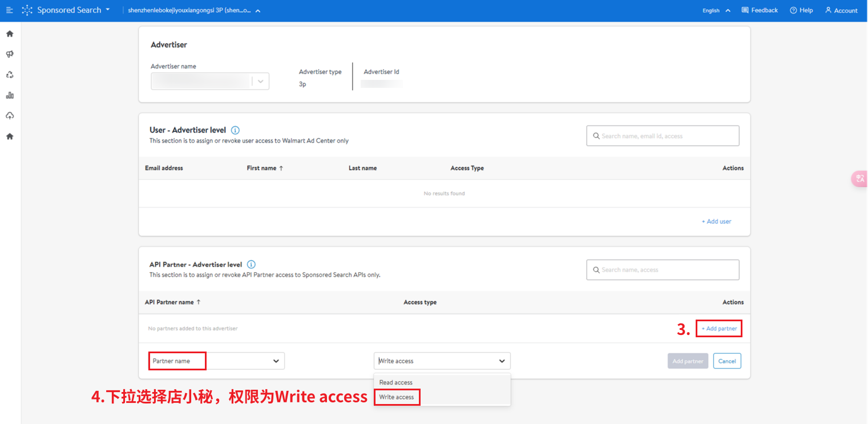The height and width of the screenshot is (424, 868).
Task: Click 'No partners added to this advertiser' text
Action: coord(193,329)
